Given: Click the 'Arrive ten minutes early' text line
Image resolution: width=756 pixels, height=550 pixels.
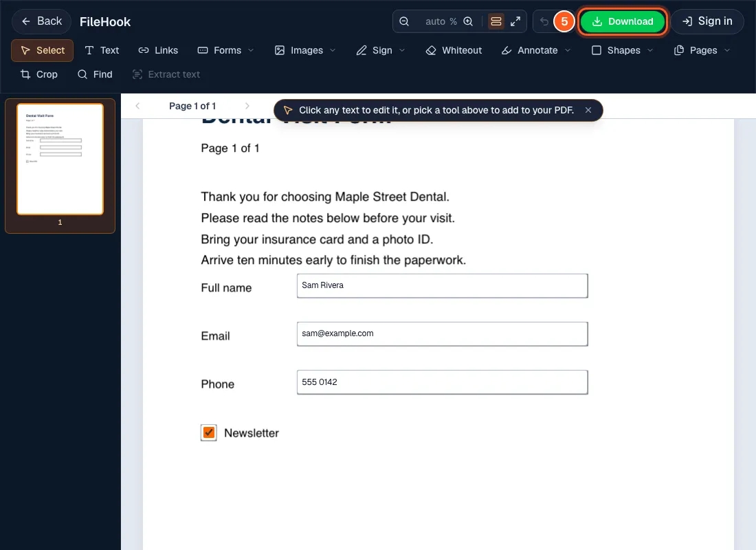Looking at the screenshot, I should coord(333,261).
